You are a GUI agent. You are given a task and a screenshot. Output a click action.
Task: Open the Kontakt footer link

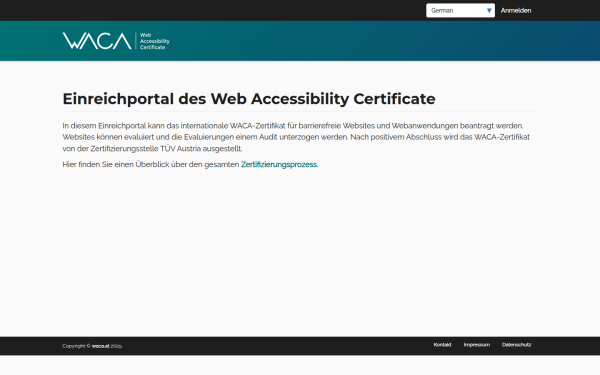click(x=442, y=345)
